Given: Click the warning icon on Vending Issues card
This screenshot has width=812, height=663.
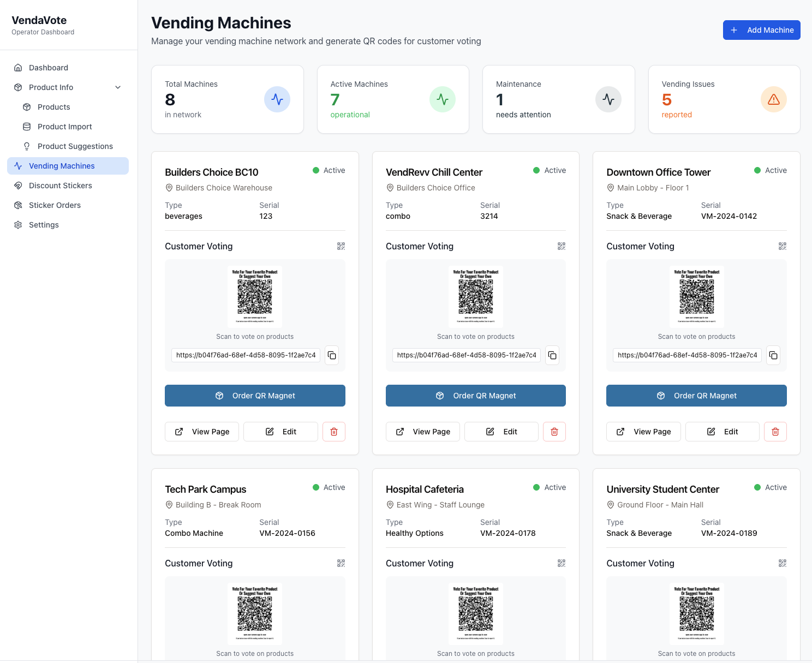Looking at the screenshot, I should [x=774, y=99].
